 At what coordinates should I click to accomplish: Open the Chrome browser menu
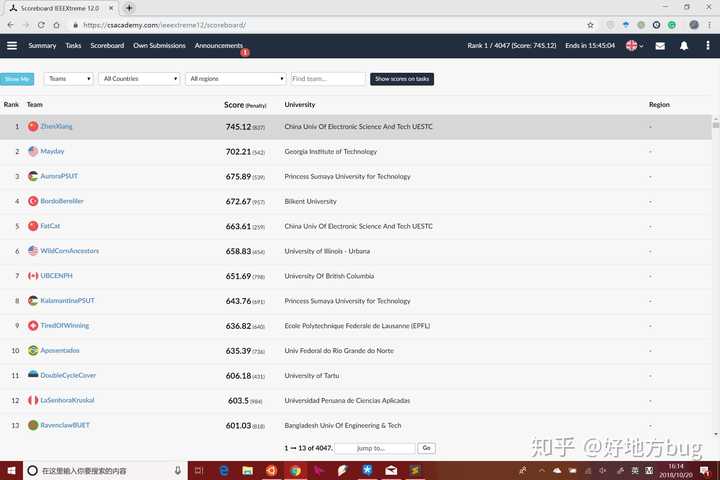coord(709,25)
